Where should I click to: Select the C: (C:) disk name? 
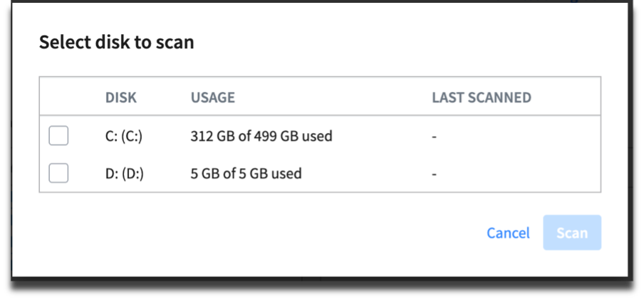(x=124, y=135)
